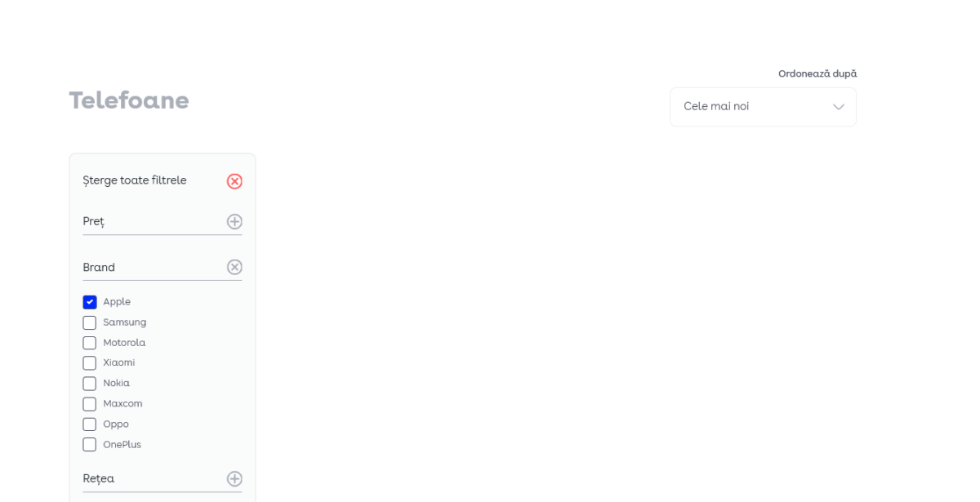Enable the Motorola brand filter

click(90, 343)
